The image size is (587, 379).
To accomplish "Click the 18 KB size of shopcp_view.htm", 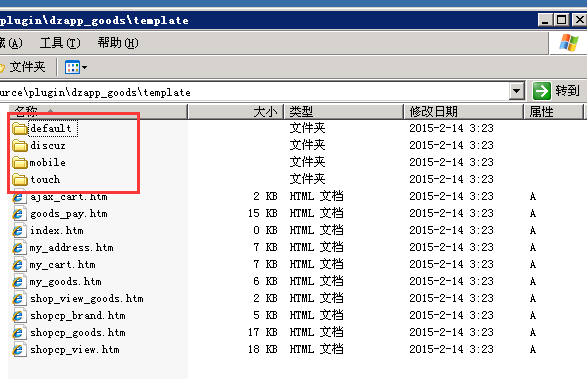I will [x=262, y=349].
